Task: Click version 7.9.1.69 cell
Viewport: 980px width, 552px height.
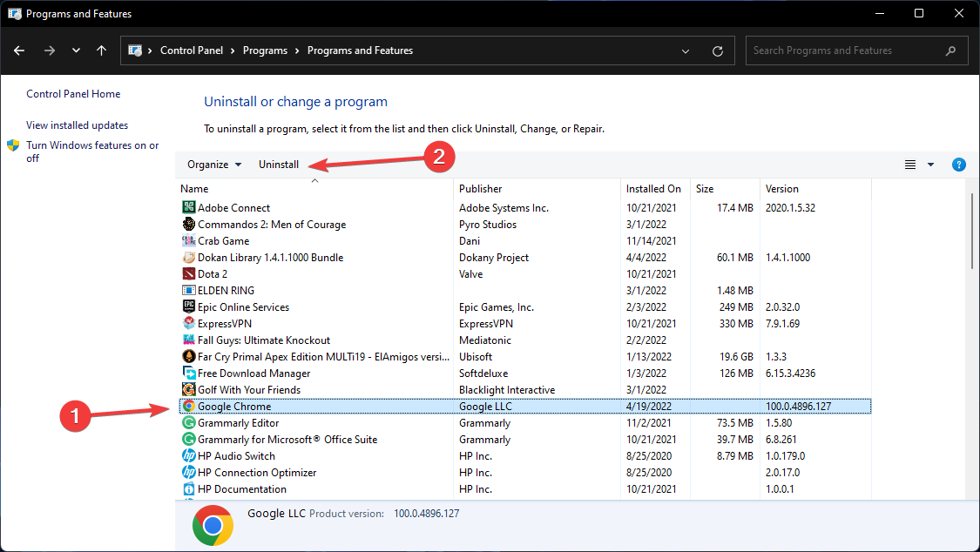Action: [x=782, y=324]
